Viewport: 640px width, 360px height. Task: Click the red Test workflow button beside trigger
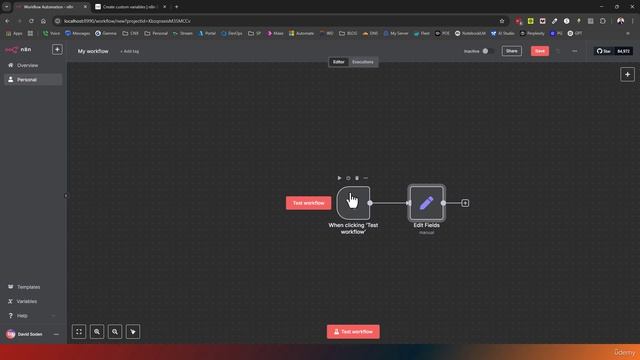coord(309,203)
